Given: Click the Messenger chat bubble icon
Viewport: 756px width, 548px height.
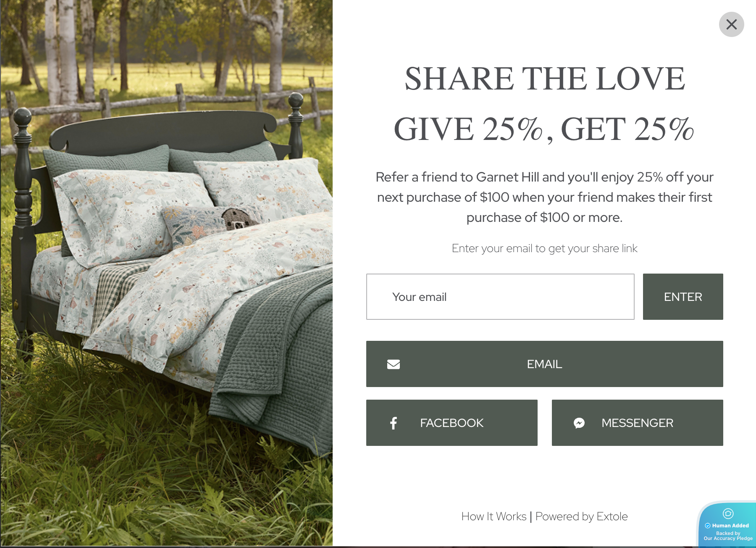Looking at the screenshot, I should [x=579, y=423].
